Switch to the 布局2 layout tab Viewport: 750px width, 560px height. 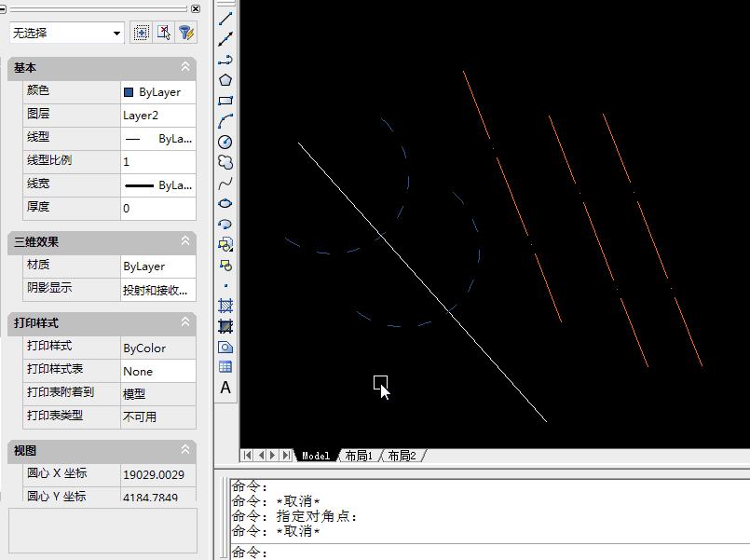coord(402,456)
